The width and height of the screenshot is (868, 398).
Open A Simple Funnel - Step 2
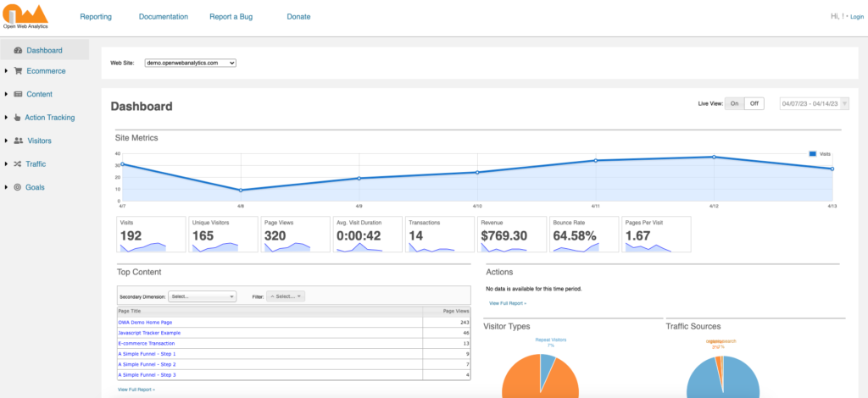(147, 364)
